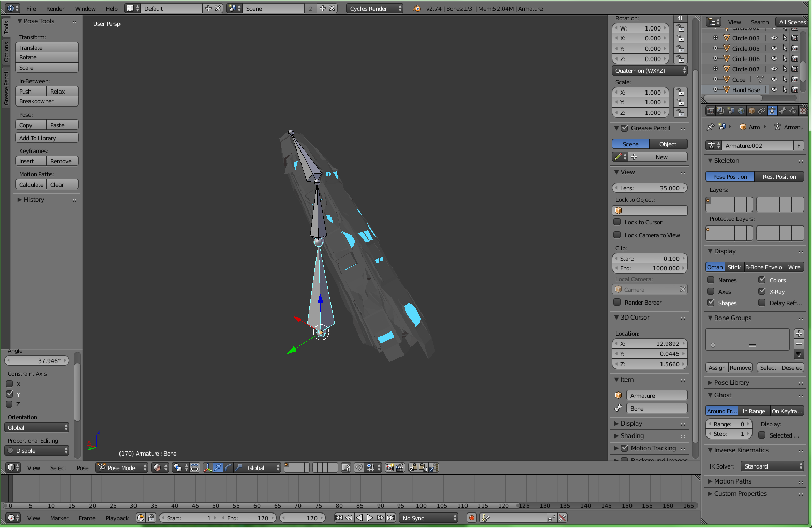Open the IK Solver Standard dropdown
The image size is (812, 528).
click(x=772, y=466)
